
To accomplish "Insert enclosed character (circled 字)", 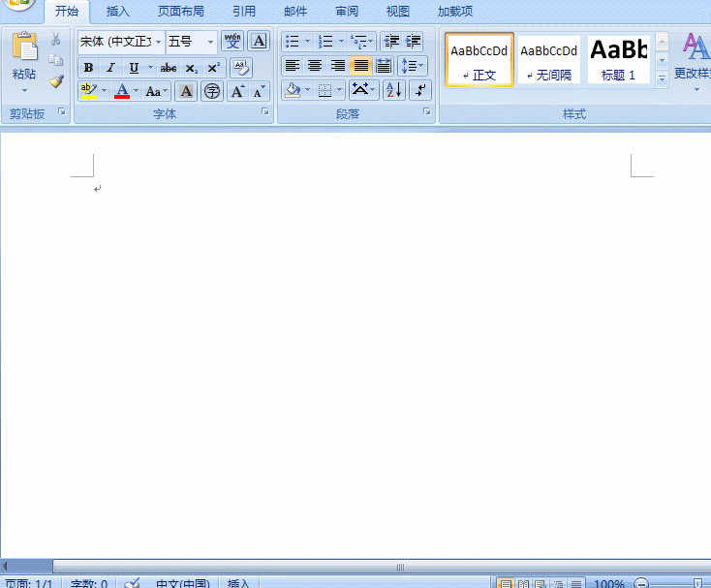I will (x=212, y=91).
